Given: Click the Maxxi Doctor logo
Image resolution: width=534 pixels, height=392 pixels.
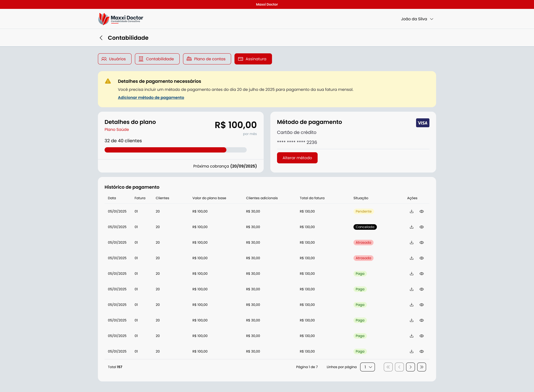Looking at the screenshot, I should pos(121,19).
